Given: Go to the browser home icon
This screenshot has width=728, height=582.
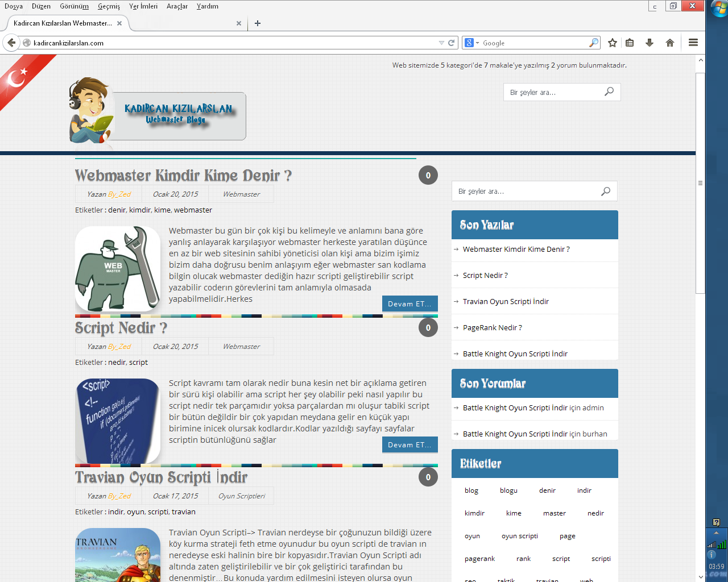Looking at the screenshot, I should [670, 43].
